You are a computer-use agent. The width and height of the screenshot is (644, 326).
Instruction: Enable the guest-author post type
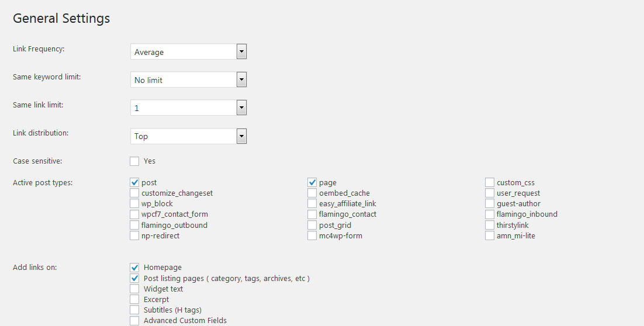[490, 204]
